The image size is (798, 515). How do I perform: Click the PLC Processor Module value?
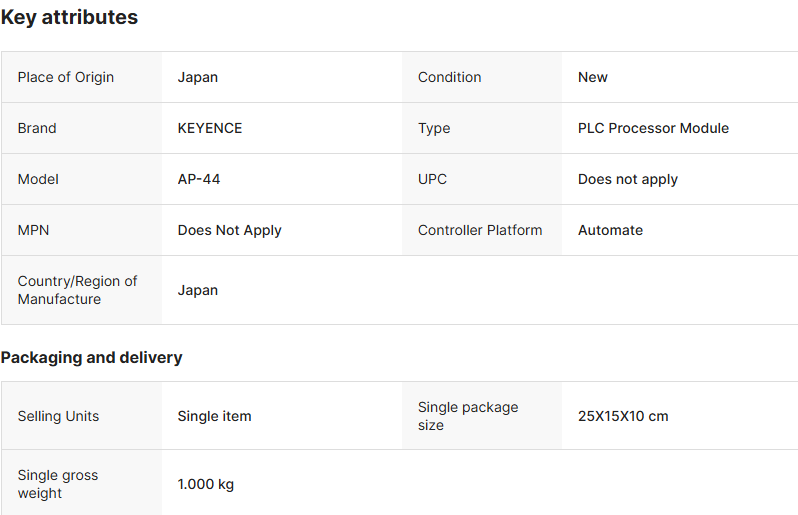pos(653,128)
